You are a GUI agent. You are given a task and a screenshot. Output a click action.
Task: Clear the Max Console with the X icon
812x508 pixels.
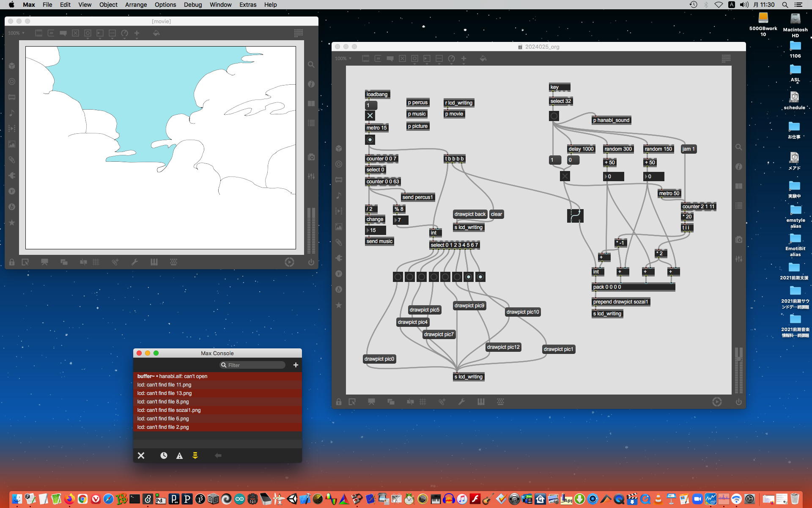[141, 456]
